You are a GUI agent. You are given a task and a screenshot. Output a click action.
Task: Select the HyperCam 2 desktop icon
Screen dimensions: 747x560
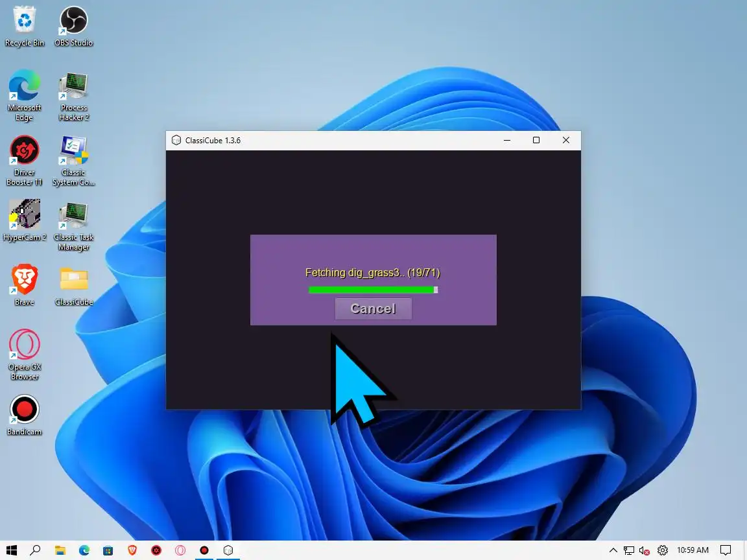point(24,220)
